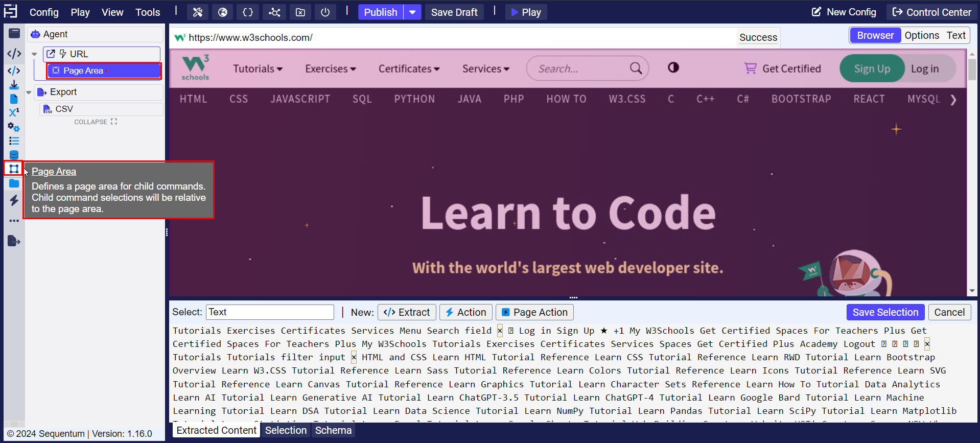Click the Log in button
This screenshot has height=443, width=980.
925,68
